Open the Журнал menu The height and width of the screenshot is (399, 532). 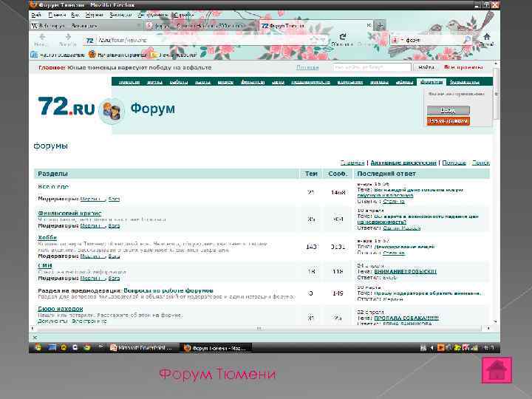click(x=94, y=15)
